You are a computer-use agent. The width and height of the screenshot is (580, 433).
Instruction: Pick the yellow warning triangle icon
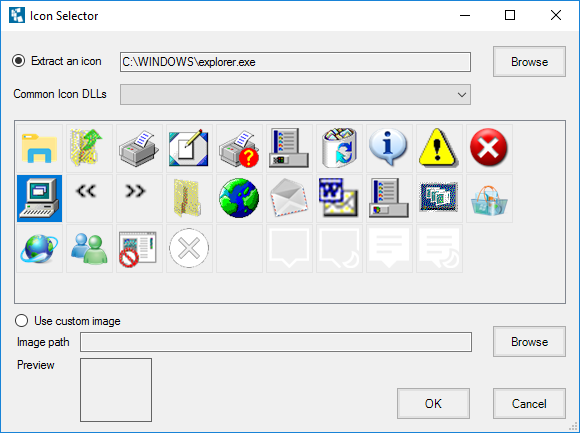click(x=439, y=149)
